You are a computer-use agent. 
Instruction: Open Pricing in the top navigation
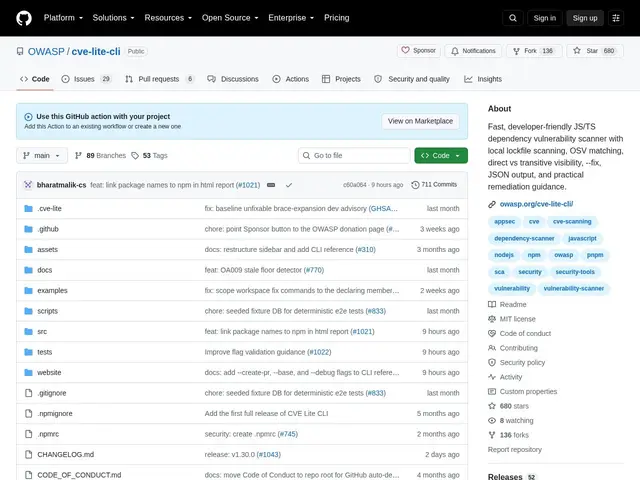tap(336, 18)
